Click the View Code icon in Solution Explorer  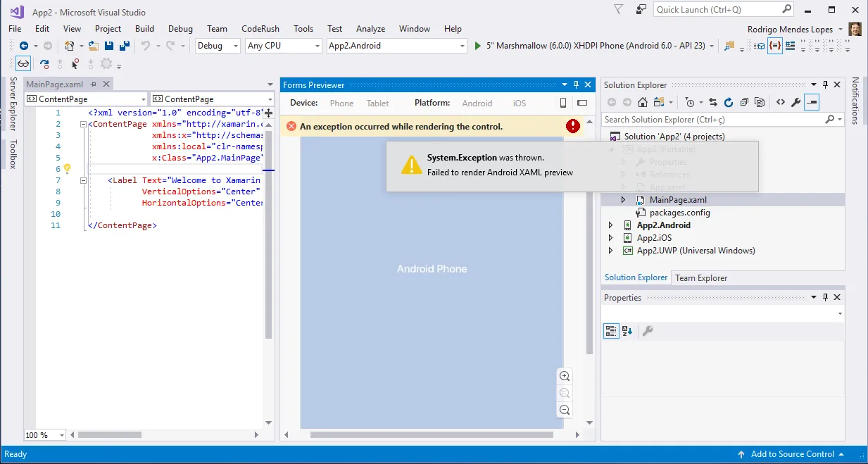(x=781, y=102)
